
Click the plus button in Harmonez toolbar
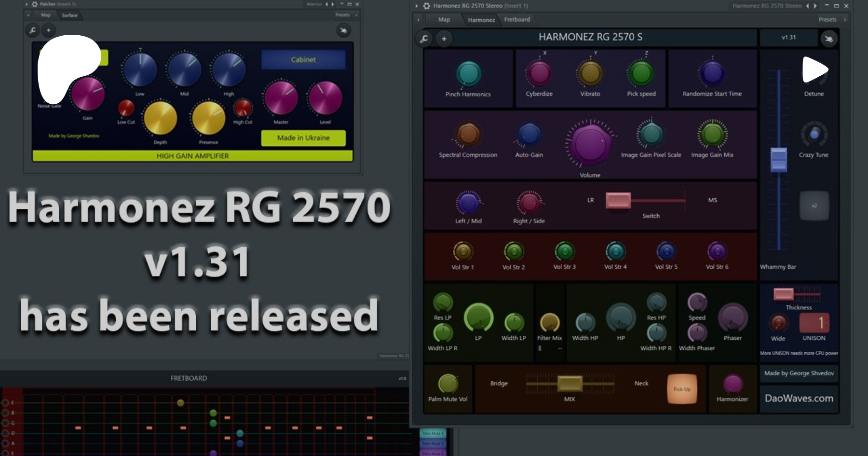click(x=444, y=39)
